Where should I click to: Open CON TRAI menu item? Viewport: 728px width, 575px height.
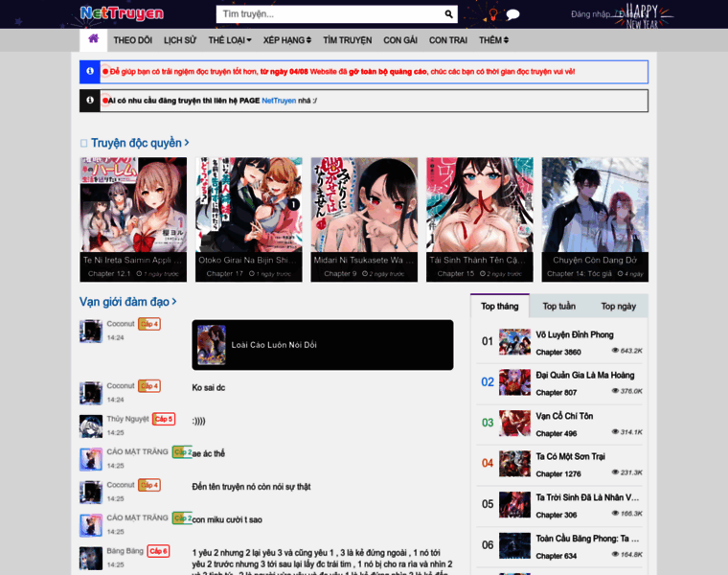(448, 40)
